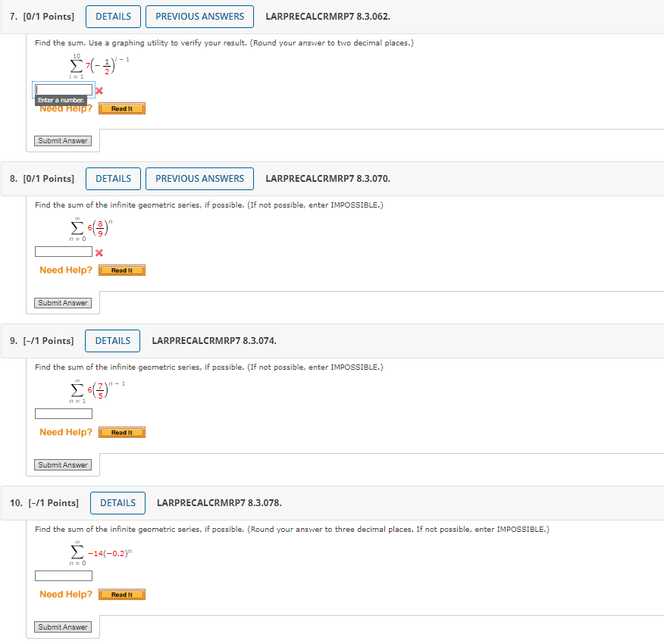
Task: Open DETAILS for question 8
Action: [113, 178]
